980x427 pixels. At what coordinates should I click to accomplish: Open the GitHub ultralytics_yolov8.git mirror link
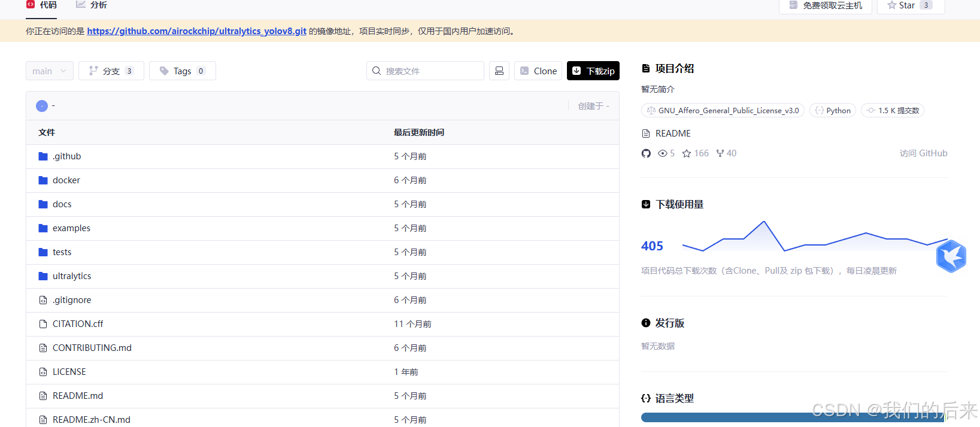196,31
